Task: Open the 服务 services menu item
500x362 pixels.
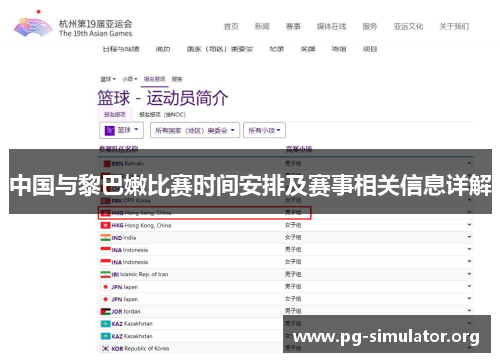Action: coord(370,26)
